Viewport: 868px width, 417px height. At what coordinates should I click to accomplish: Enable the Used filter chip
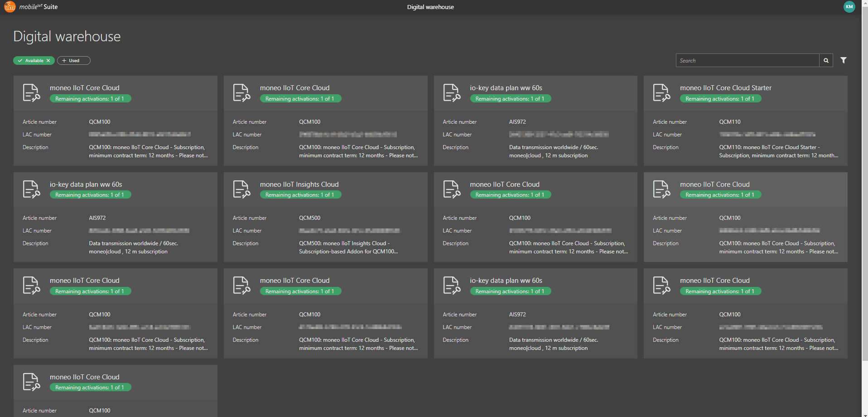pyautogui.click(x=74, y=61)
